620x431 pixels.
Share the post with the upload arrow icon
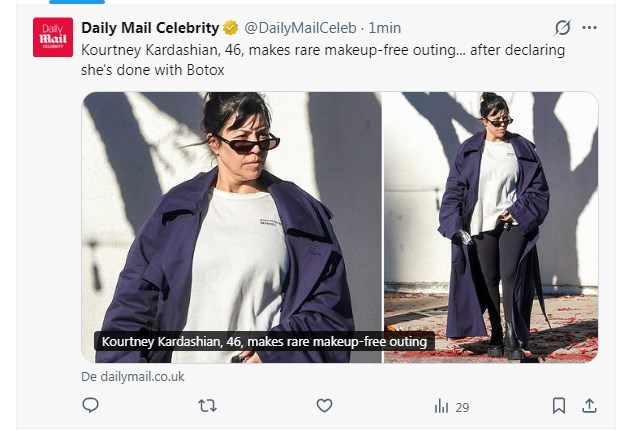click(589, 405)
